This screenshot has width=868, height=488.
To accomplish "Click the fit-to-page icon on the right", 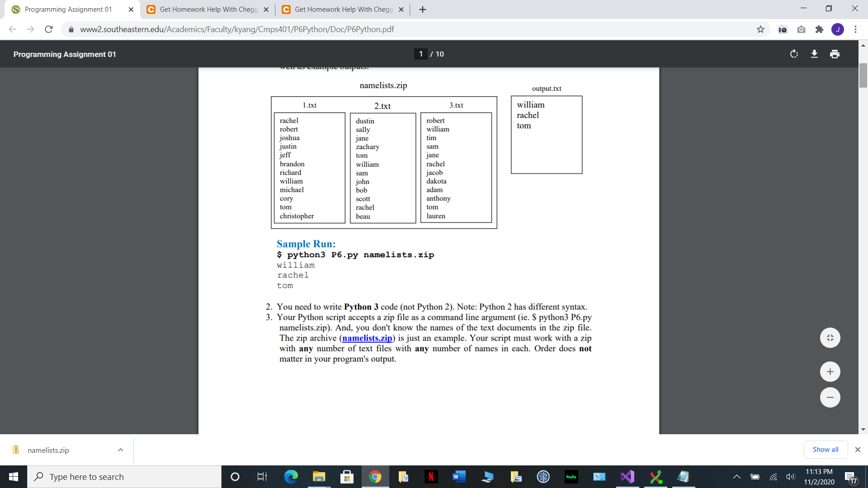I will [830, 338].
